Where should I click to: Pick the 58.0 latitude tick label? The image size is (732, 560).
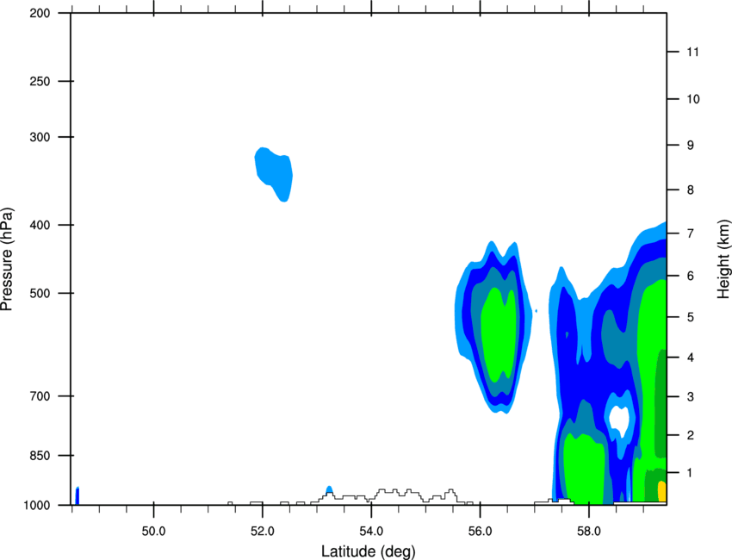[589, 532]
